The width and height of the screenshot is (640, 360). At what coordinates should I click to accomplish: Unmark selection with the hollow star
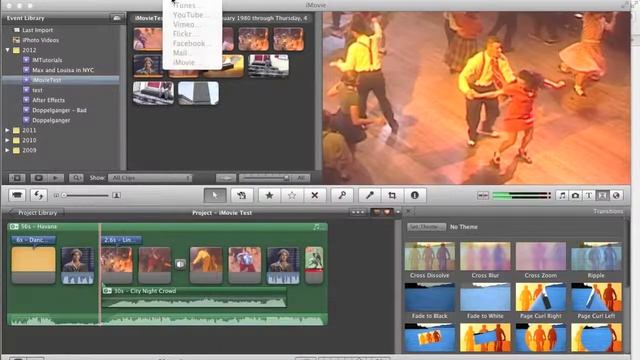pos(292,196)
